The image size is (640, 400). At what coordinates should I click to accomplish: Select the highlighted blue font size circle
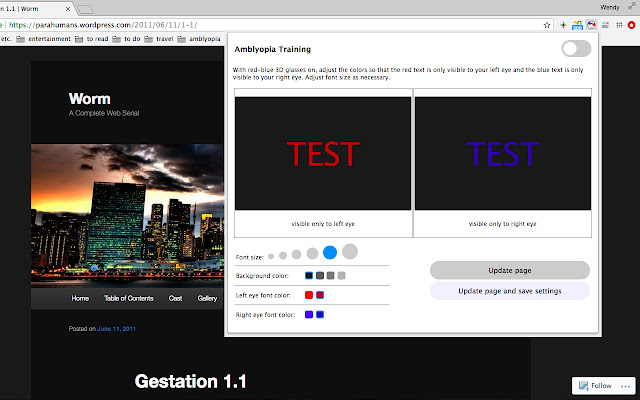click(330, 253)
